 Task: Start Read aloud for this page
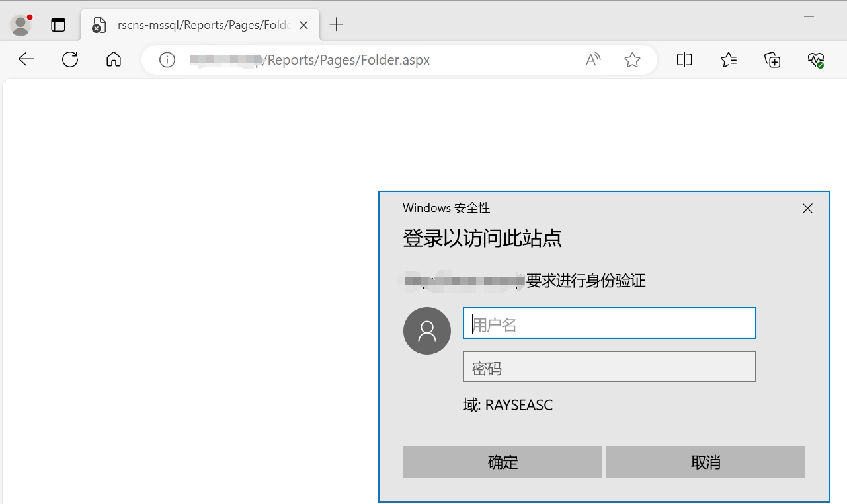tap(592, 59)
